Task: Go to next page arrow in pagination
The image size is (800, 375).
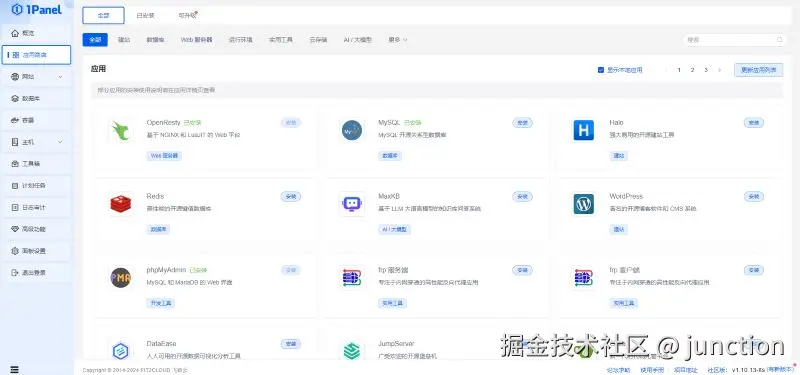Action: pos(720,70)
